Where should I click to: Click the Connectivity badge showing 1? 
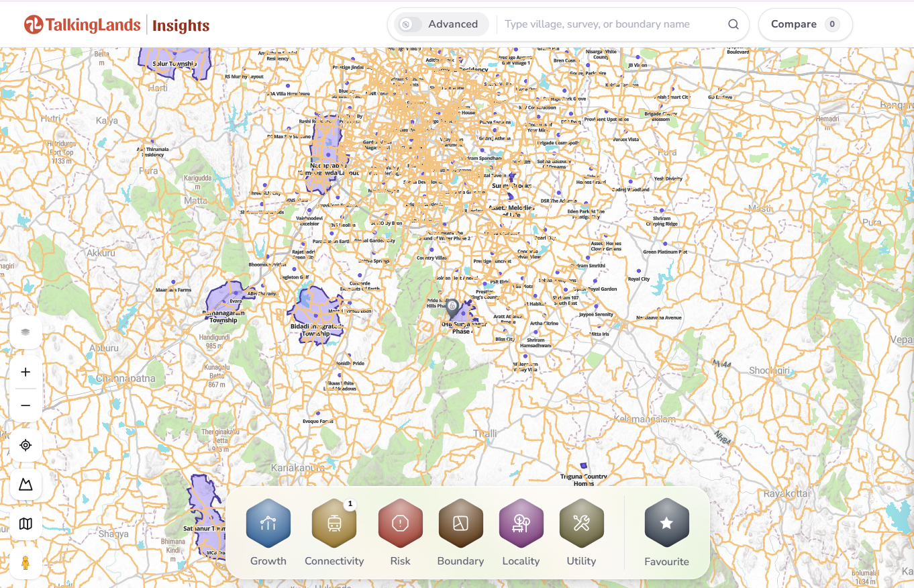pos(350,503)
